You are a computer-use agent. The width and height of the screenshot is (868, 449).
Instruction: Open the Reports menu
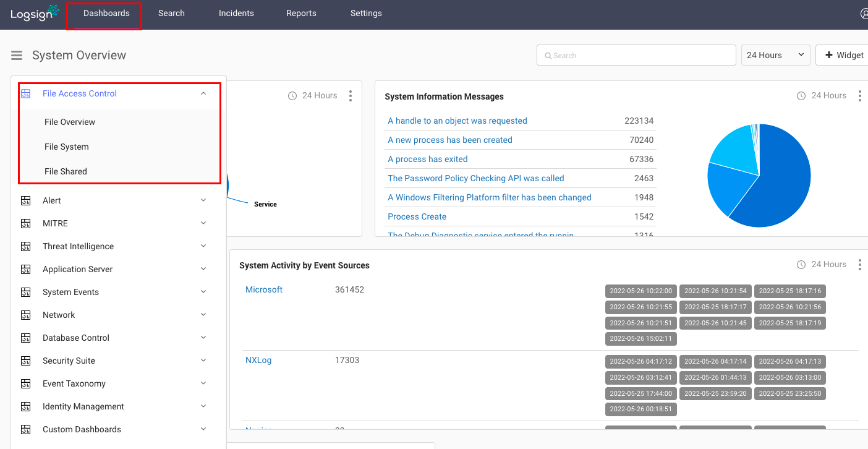301,13
